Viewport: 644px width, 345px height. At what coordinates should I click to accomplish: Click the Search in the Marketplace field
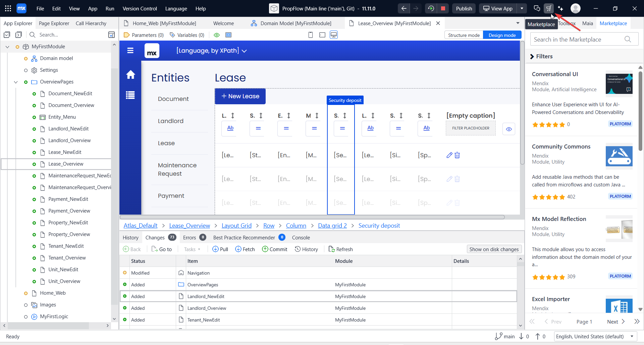click(584, 39)
